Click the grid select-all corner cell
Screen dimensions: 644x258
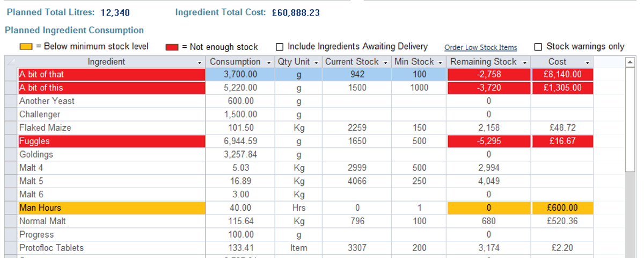11,62
